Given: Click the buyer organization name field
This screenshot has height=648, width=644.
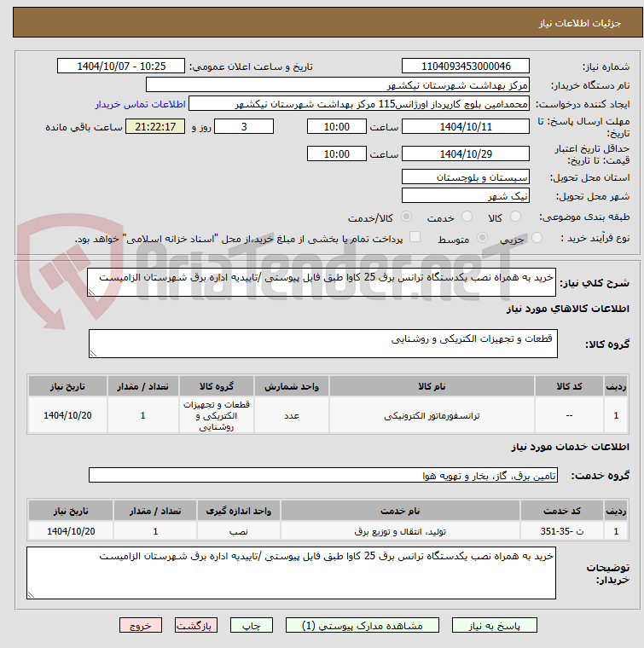Looking at the screenshot, I should pos(337,85).
